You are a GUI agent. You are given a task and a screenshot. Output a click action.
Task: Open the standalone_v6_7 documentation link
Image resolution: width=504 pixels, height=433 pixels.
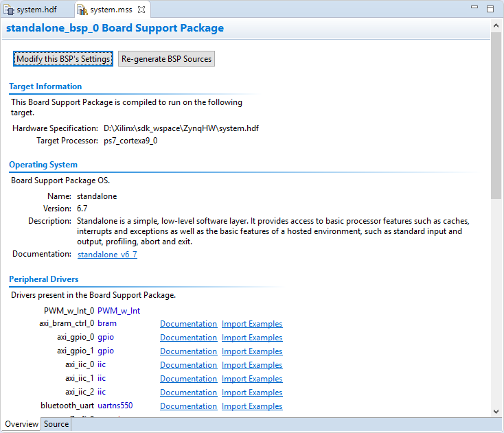pyautogui.click(x=107, y=255)
